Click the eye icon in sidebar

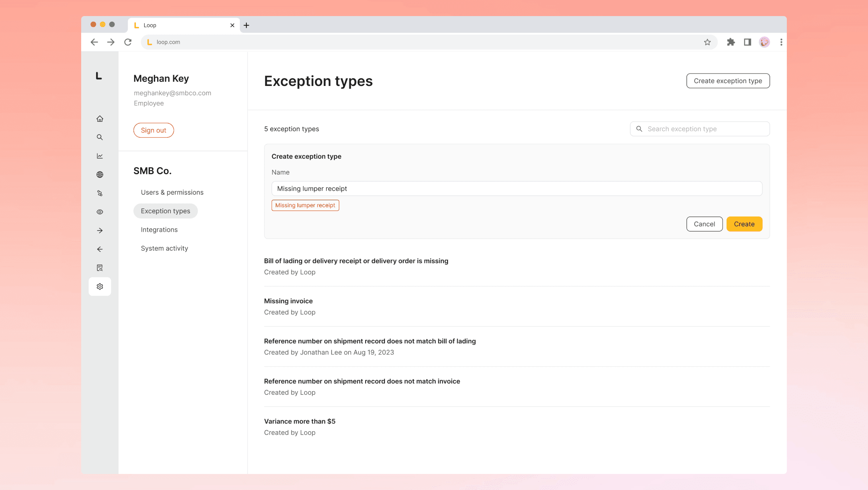coord(100,212)
